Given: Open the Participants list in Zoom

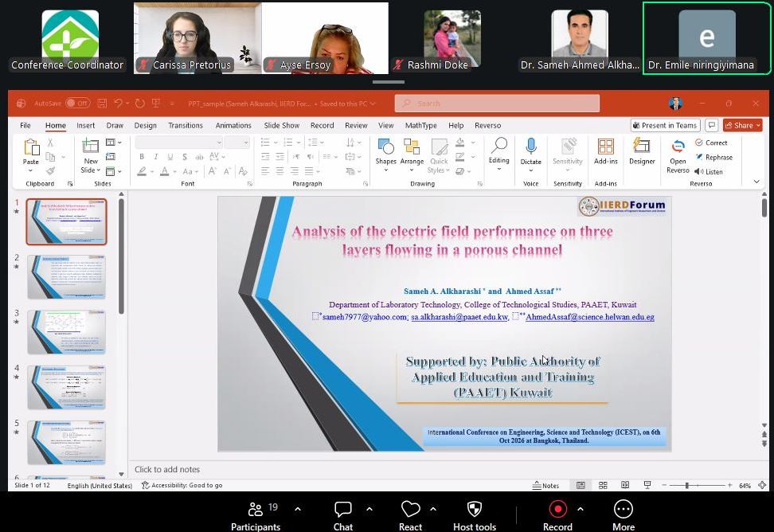Looking at the screenshot, I should (x=256, y=516).
